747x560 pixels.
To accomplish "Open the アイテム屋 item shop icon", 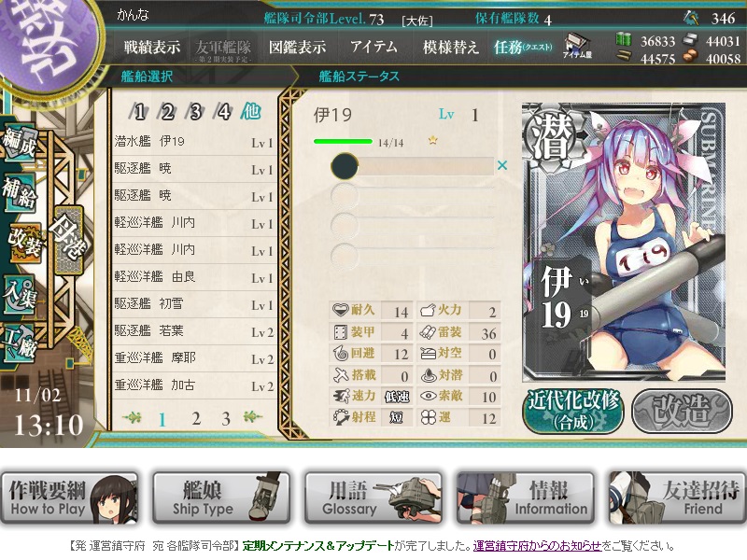I will coord(577,47).
